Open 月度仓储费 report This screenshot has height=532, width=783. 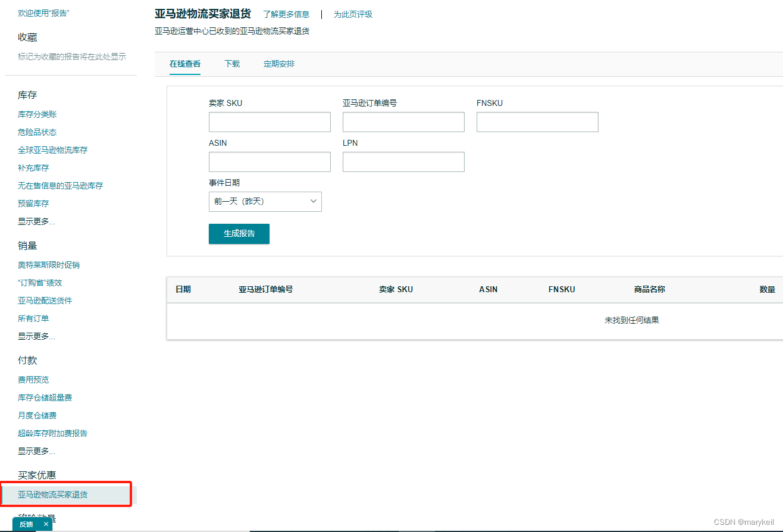37,415
